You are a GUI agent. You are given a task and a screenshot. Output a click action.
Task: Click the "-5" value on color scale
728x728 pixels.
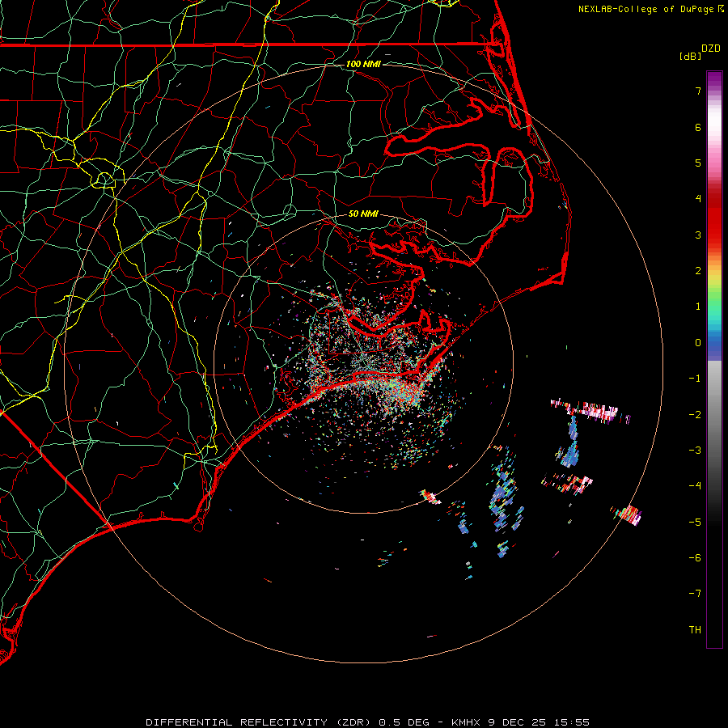(695, 523)
